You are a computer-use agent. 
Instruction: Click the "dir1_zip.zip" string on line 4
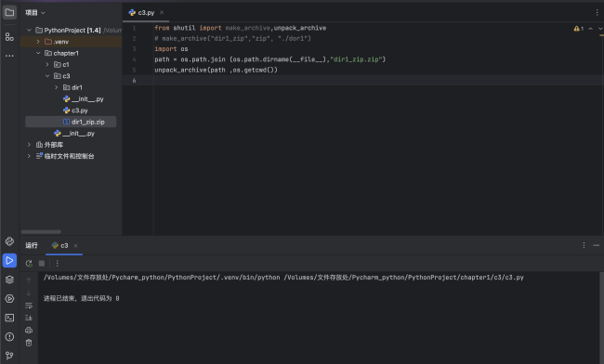click(x=356, y=59)
